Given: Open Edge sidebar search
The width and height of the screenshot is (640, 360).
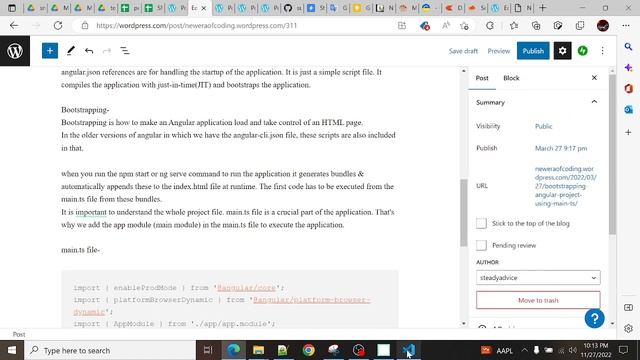Looking at the screenshot, I should [x=628, y=47].
